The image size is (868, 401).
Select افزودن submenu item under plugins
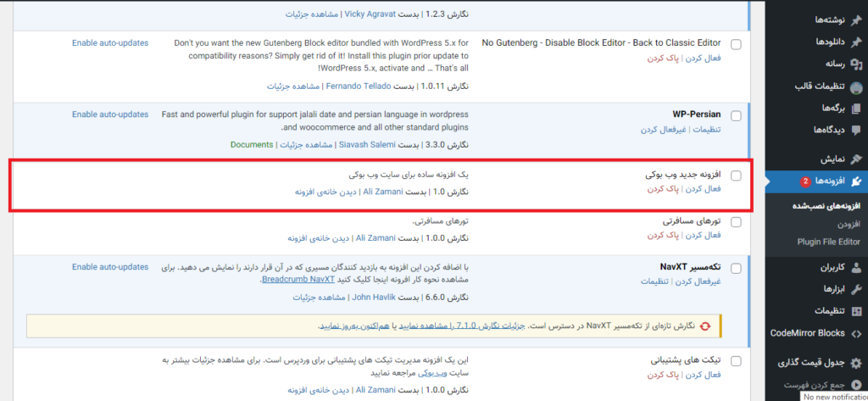(x=849, y=224)
